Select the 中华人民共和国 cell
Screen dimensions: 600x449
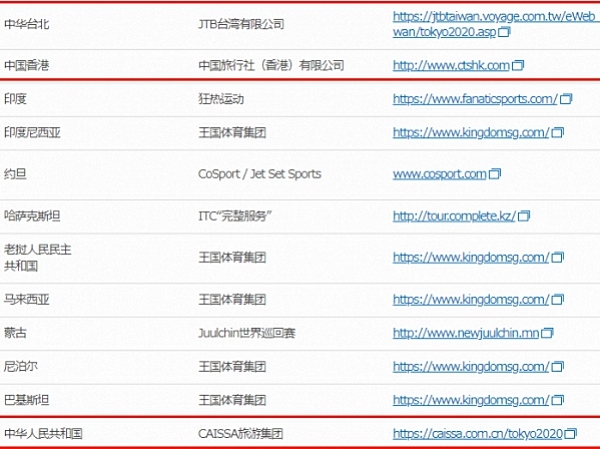coord(43,434)
